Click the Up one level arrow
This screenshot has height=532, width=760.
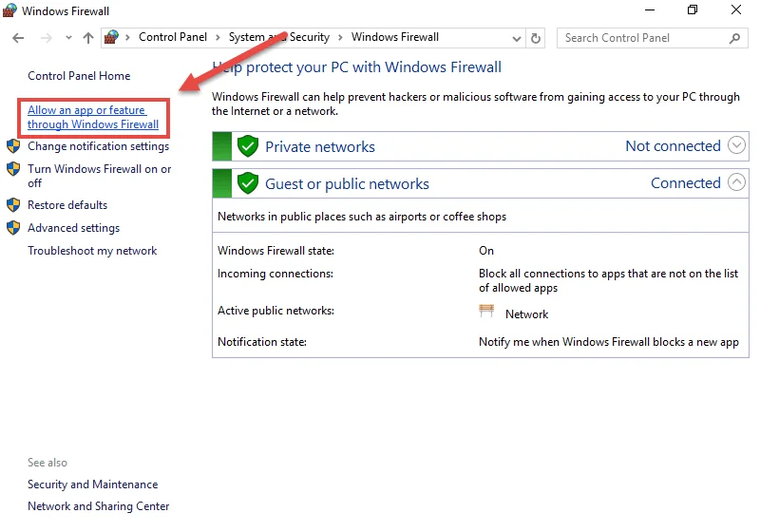click(x=88, y=38)
